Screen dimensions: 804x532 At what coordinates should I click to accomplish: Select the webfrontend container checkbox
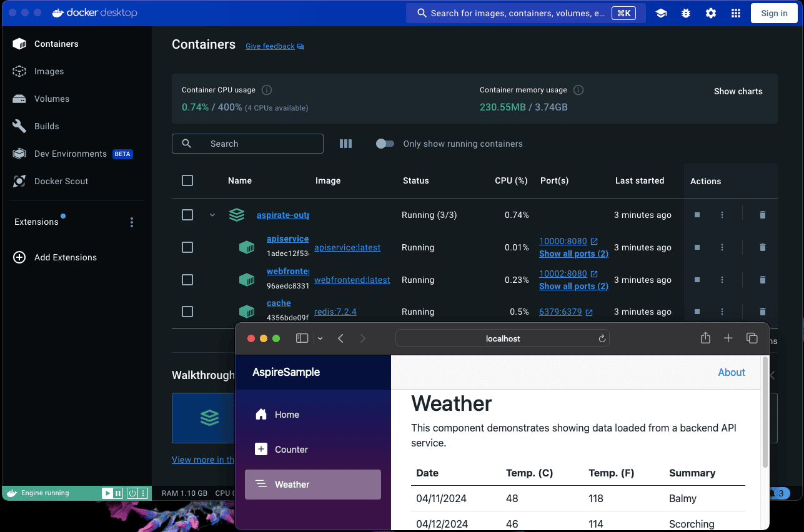point(187,280)
